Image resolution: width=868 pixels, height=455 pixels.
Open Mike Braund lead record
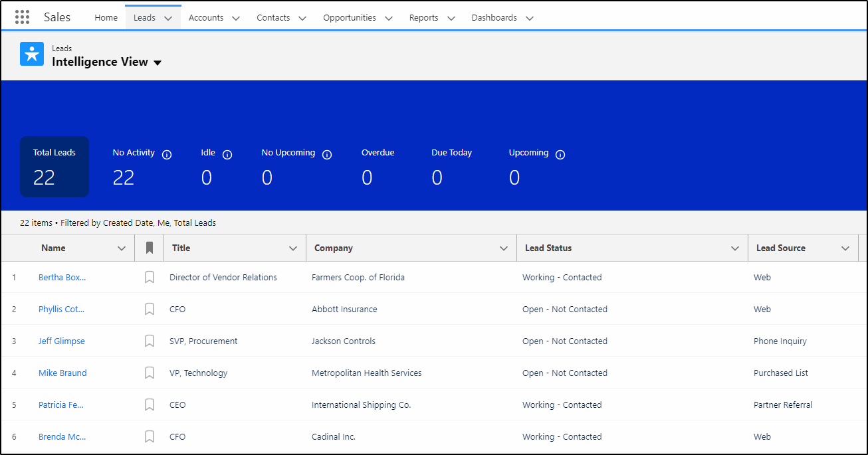click(62, 373)
